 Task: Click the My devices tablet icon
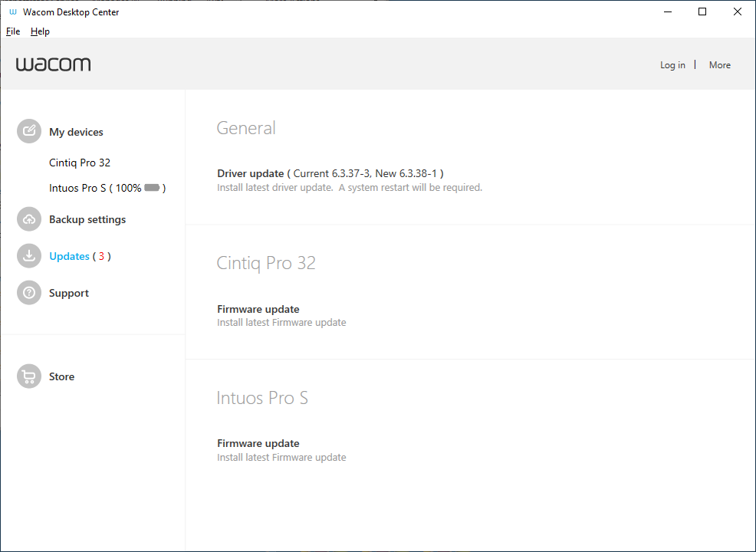pyautogui.click(x=29, y=131)
